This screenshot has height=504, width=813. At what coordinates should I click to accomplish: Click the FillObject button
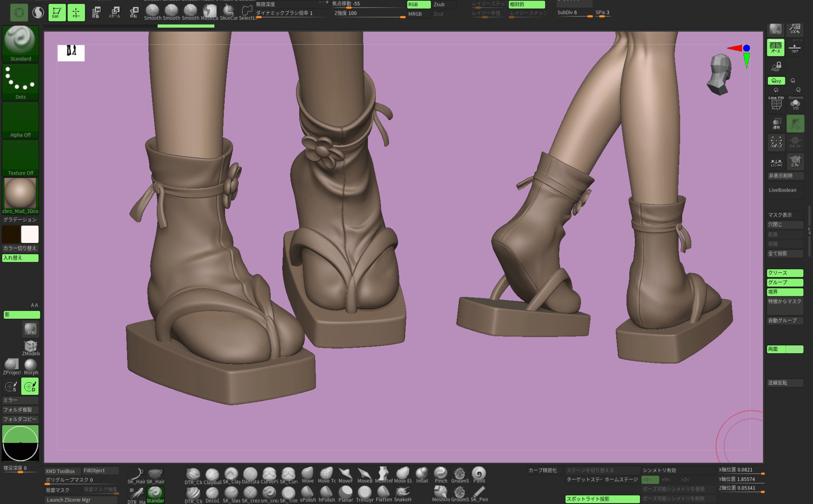pos(100,470)
